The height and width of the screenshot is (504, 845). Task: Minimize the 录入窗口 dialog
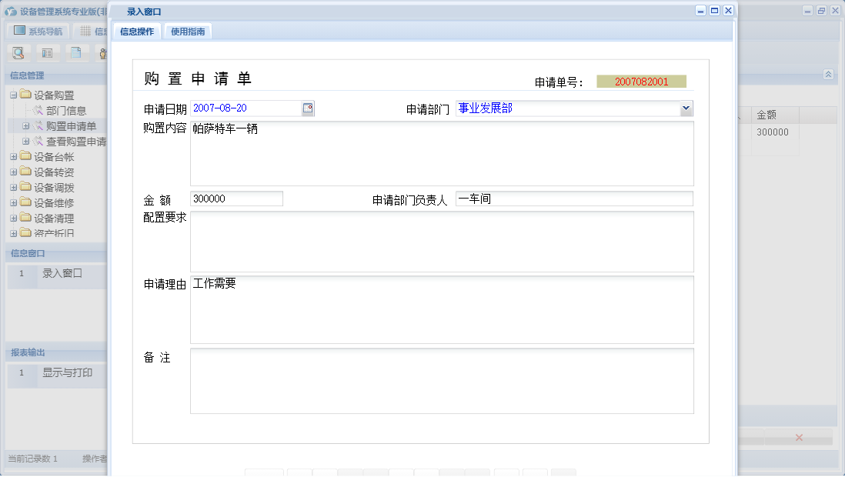click(700, 10)
